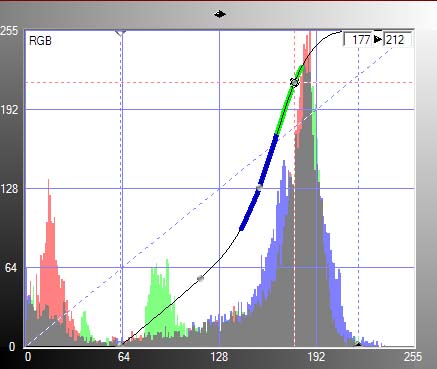Select the control point on blue curve segment
This screenshot has width=437, height=369.
pos(259,187)
